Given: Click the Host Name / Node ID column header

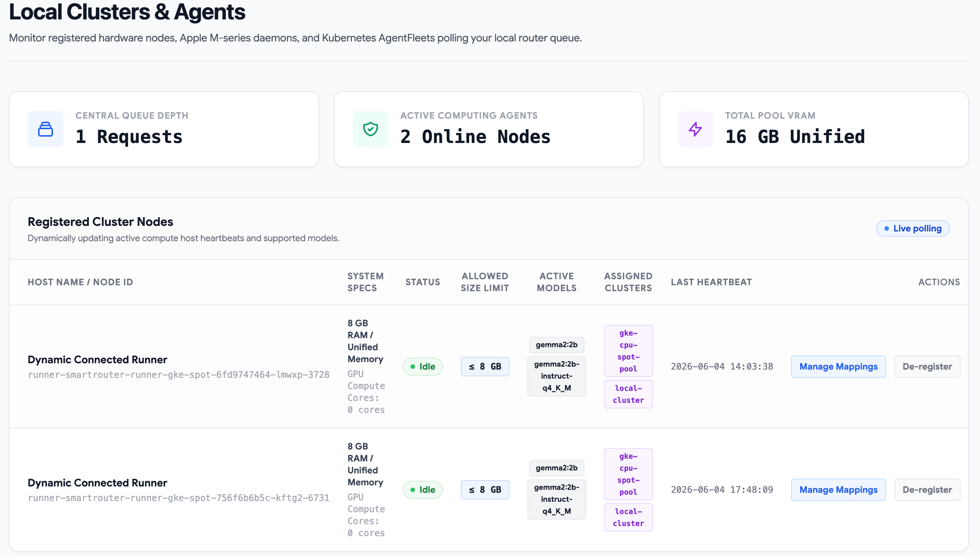Looking at the screenshot, I should (80, 282).
